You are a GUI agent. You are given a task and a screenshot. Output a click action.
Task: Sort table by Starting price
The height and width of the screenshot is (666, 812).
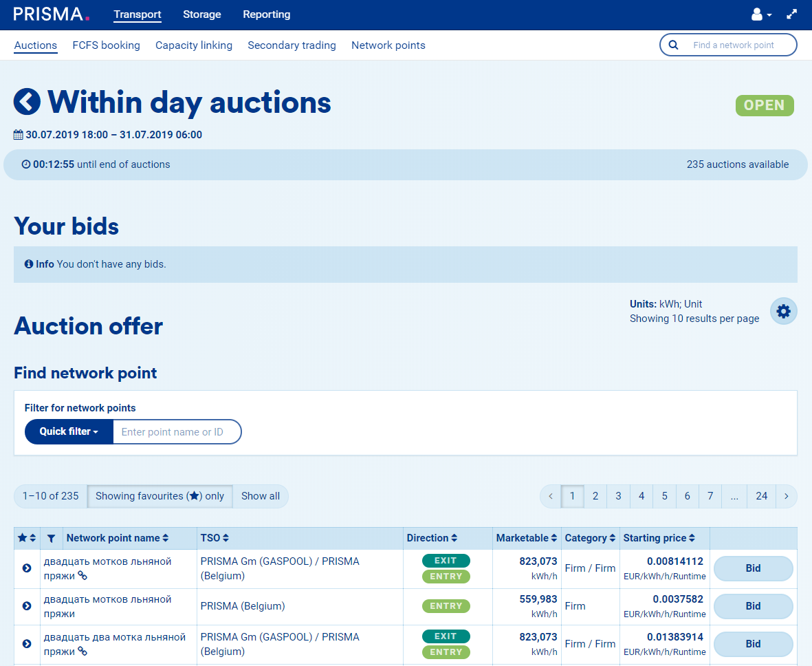pos(659,538)
